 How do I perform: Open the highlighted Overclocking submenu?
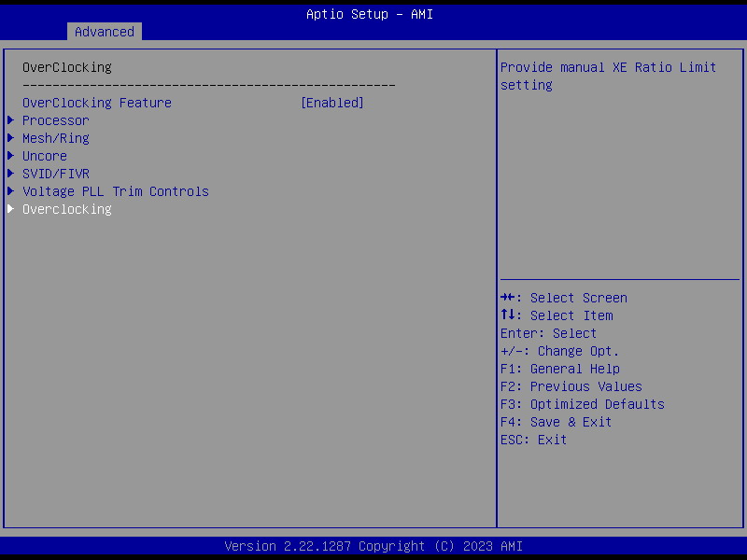point(66,209)
